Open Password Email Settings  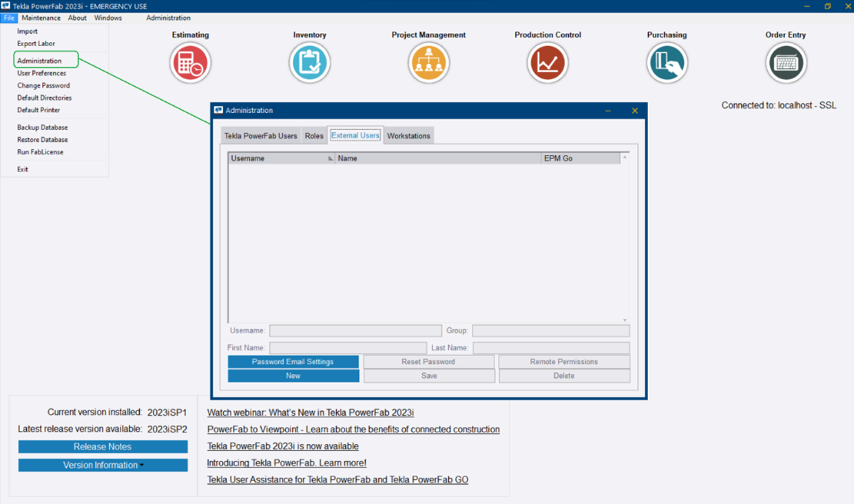pyautogui.click(x=293, y=361)
